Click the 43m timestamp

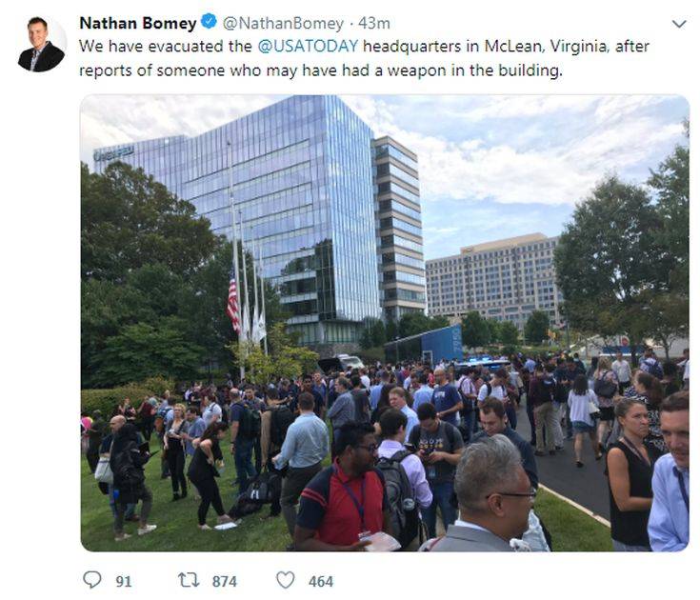tap(374, 23)
